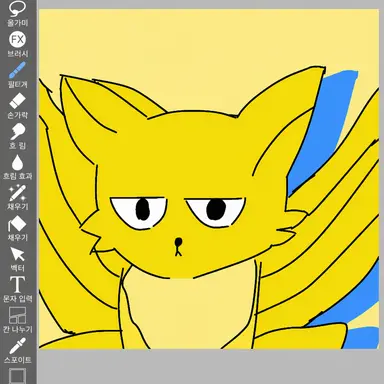This screenshot has height=384, width=384.
Task: Activate the Blur water droplet tool
Action: pyautogui.click(x=17, y=163)
